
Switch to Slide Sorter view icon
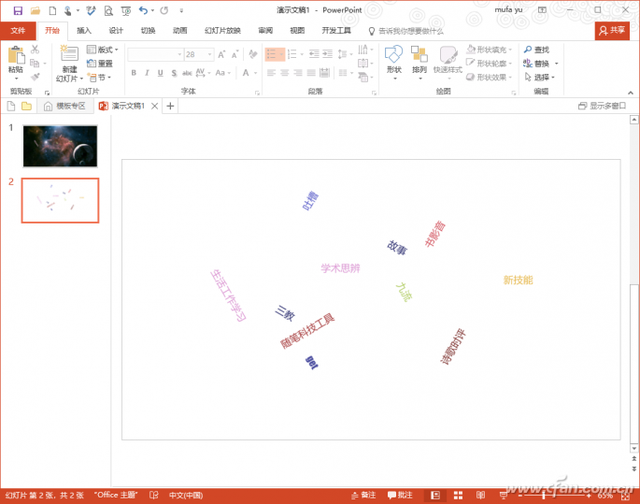click(458, 495)
